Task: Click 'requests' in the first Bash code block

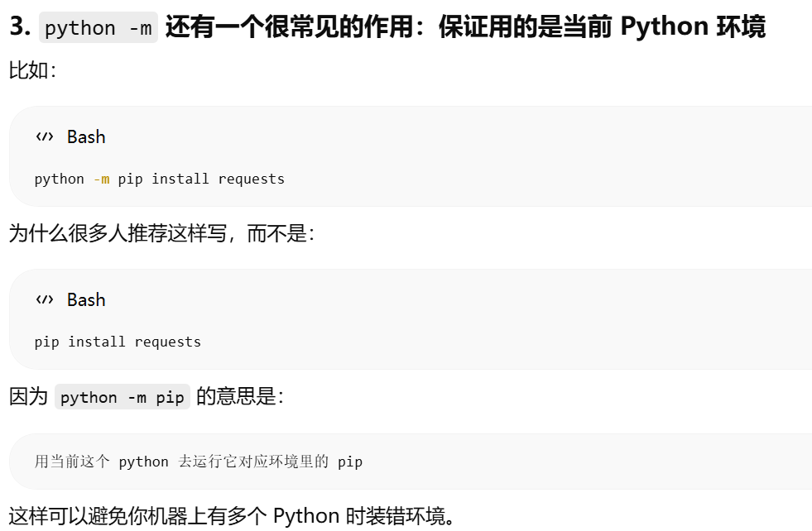Action: (251, 179)
